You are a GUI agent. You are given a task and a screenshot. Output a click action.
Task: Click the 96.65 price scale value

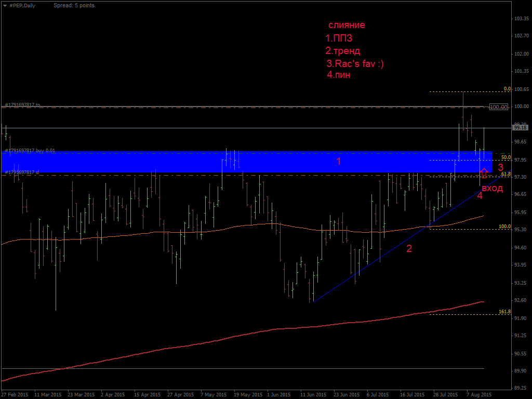click(521, 194)
